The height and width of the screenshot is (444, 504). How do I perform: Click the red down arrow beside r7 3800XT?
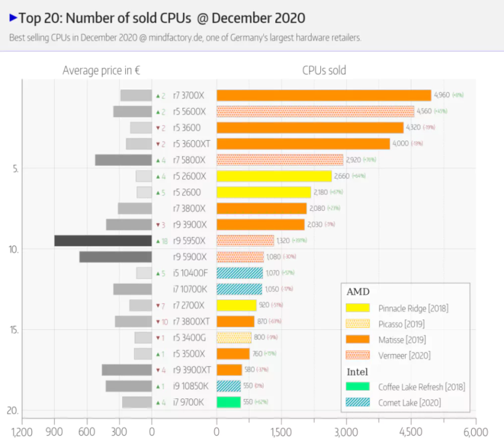[157, 321]
